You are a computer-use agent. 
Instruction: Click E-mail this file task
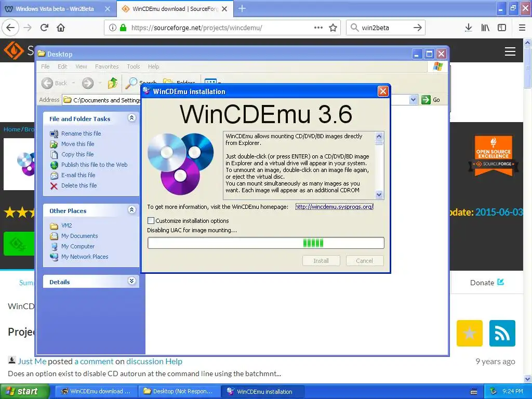[78, 175]
